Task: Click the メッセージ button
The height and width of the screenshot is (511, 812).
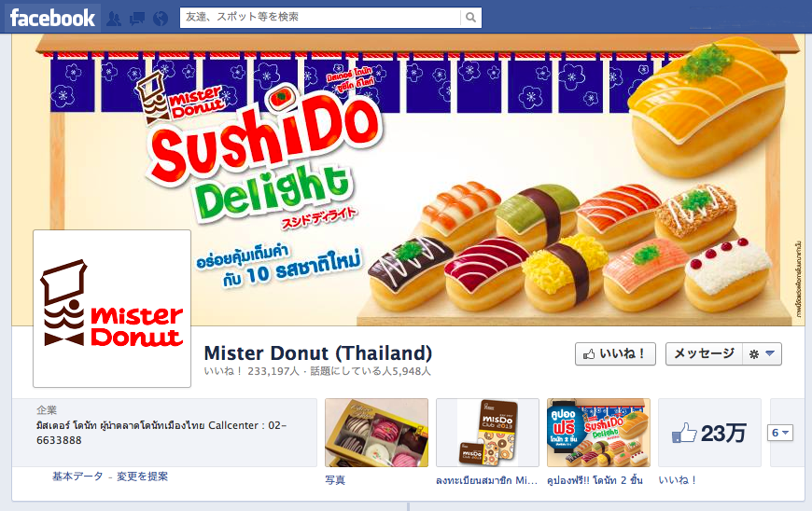Action: click(x=704, y=353)
